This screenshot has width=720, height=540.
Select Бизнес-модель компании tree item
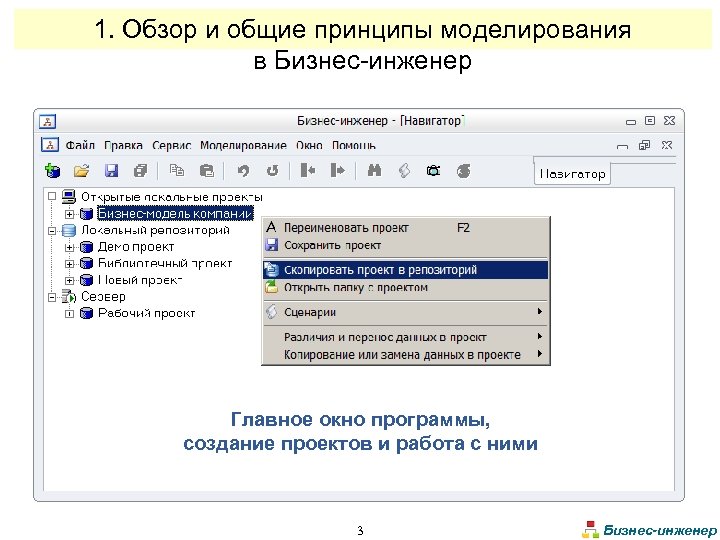click(x=175, y=214)
